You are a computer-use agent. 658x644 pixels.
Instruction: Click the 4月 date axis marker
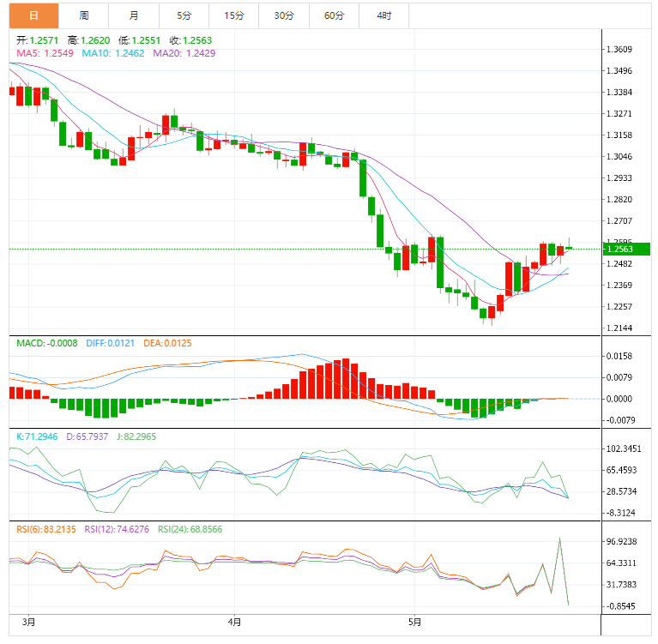[234, 623]
